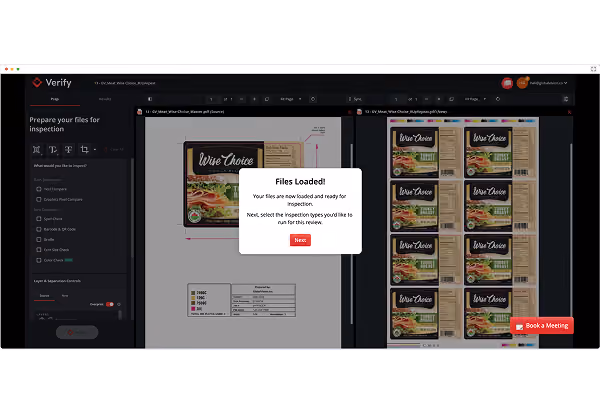600x413 pixels.
Task: Zoom in the new document
Action: coord(439,99)
